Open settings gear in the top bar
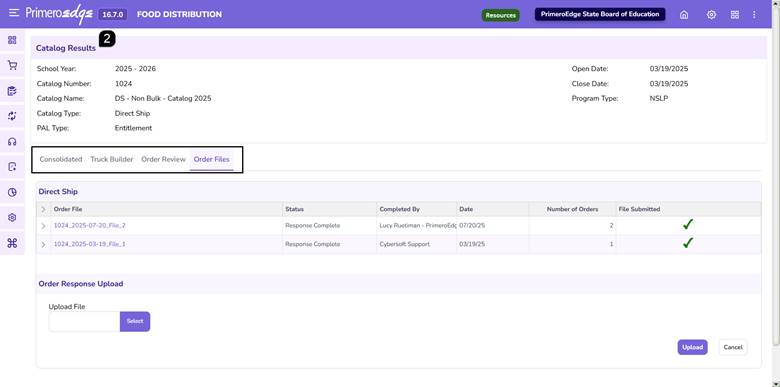The width and height of the screenshot is (780, 387). click(x=711, y=15)
